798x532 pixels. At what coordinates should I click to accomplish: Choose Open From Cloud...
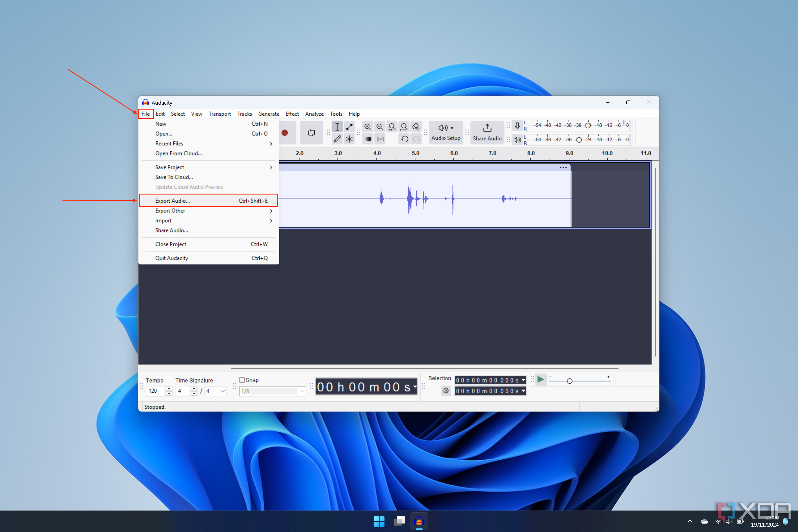click(x=209, y=153)
